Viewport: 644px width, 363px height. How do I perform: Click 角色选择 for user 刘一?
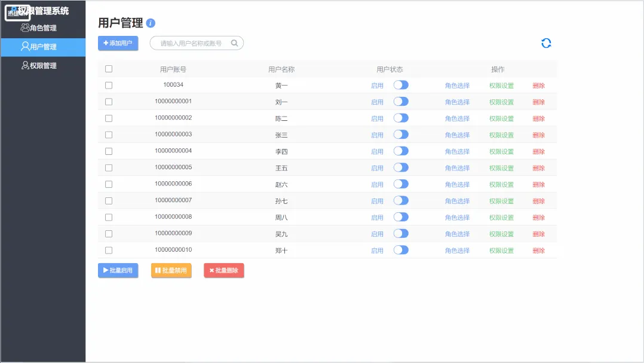coord(457,102)
